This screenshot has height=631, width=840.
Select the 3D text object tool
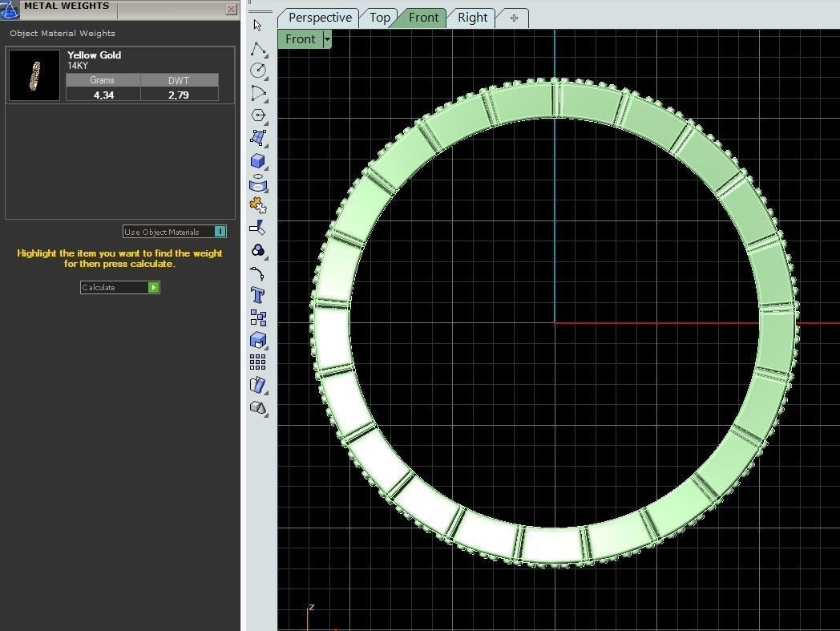pos(257,295)
